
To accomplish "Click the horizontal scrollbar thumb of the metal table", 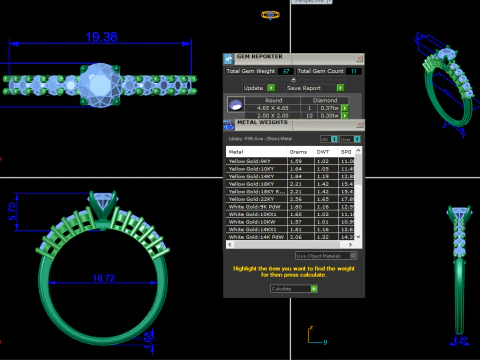I will 286,245.
